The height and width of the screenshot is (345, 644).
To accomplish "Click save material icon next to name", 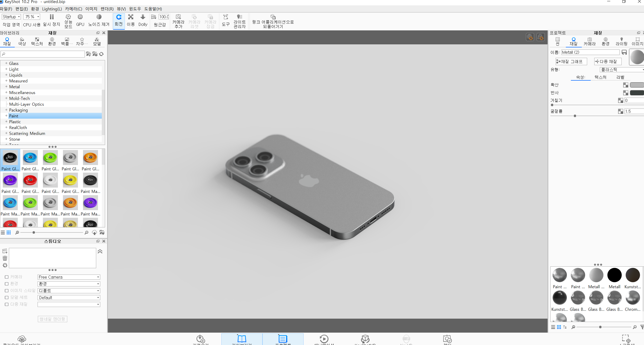I will coord(624,52).
